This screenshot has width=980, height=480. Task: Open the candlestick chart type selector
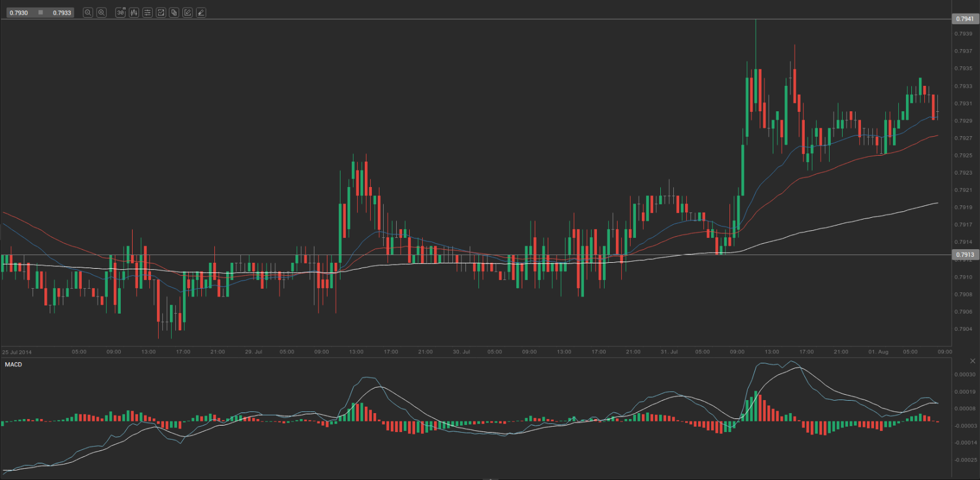point(134,12)
